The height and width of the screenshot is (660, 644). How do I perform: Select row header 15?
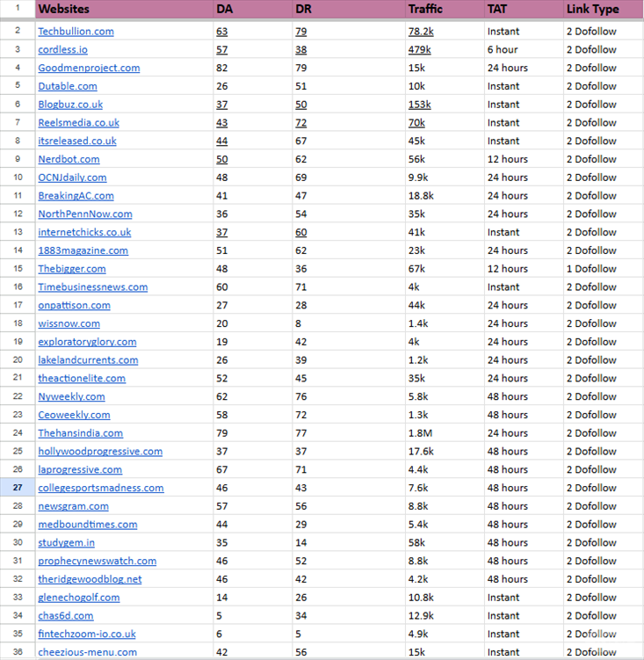[18, 269]
